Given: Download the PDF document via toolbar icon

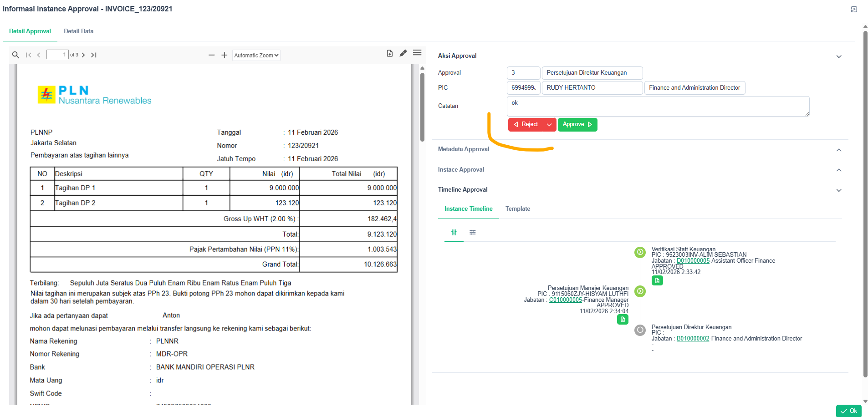Looking at the screenshot, I should [390, 53].
